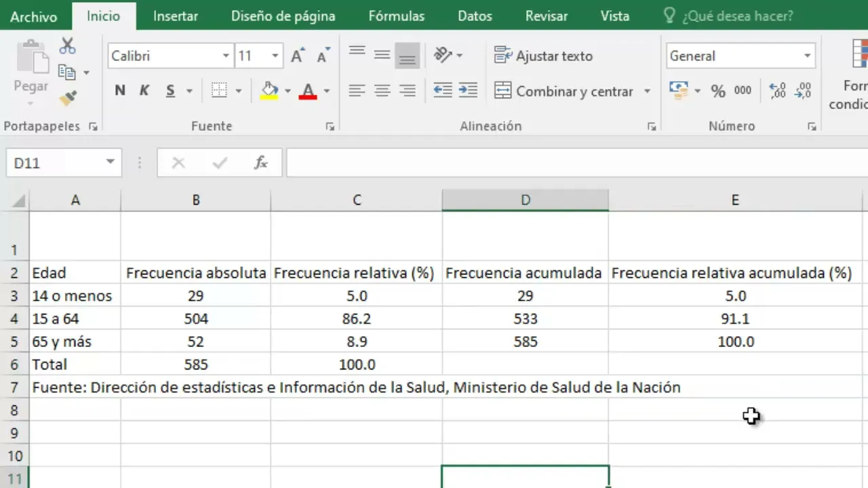868x488 pixels.
Task: Click the increase decimals icon
Action: (777, 91)
